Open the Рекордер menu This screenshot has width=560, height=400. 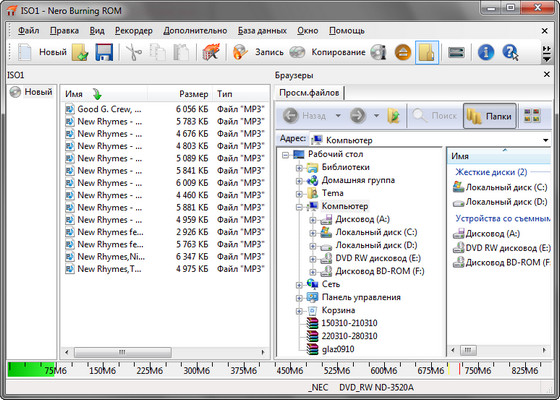click(134, 31)
